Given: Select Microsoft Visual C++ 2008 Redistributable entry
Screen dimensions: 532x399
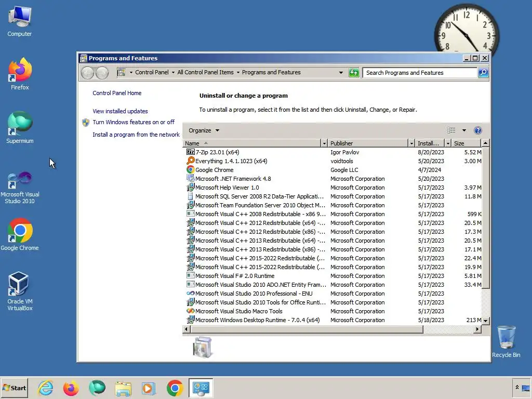Looking at the screenshot, I should pyautogui.click(x=334, y=214).
